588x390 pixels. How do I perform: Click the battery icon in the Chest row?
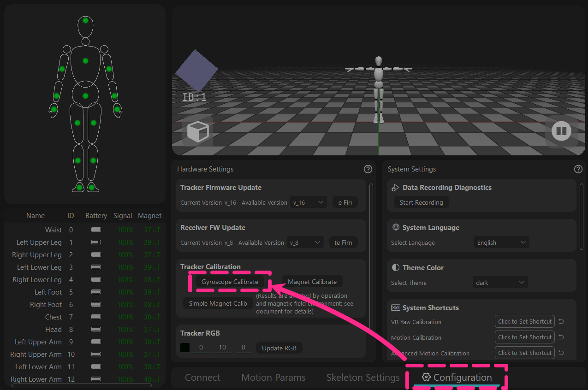[x=96, y=317]
